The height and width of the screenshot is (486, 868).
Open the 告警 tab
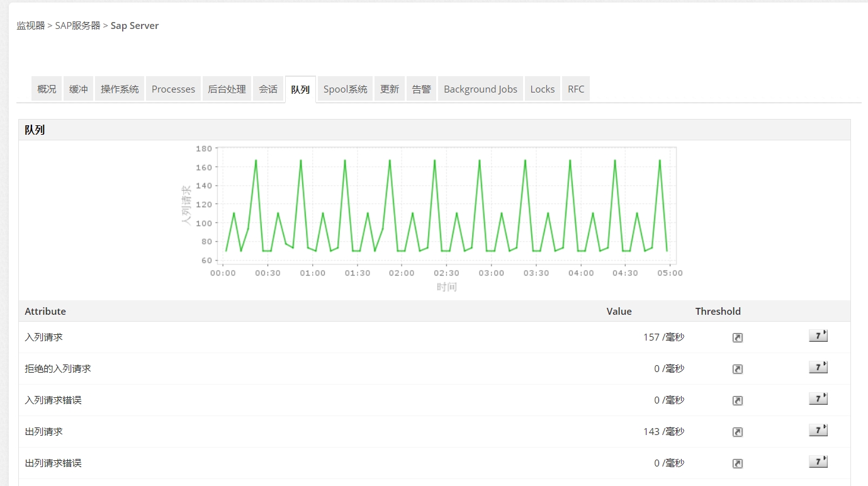click(421, 89)
